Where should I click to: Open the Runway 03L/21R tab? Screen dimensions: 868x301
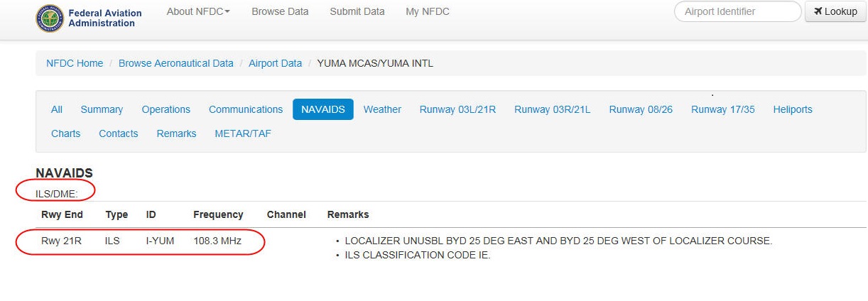click(x=457, y=109)
